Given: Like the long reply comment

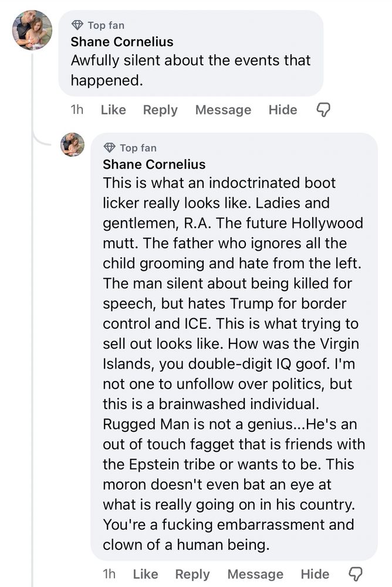Looking at the screenshot, I should pos(146,574).
